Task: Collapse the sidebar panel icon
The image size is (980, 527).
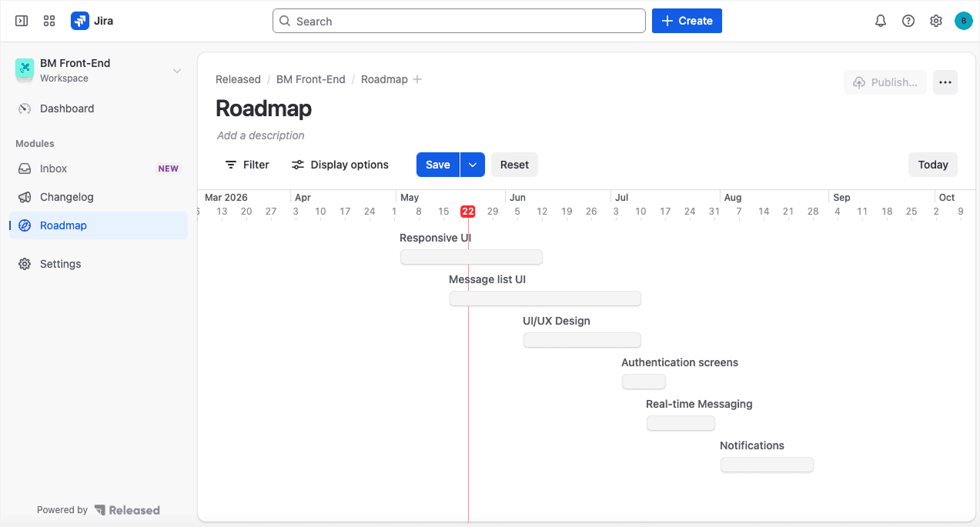Action: pyautogui.click(x=22, y=21)
